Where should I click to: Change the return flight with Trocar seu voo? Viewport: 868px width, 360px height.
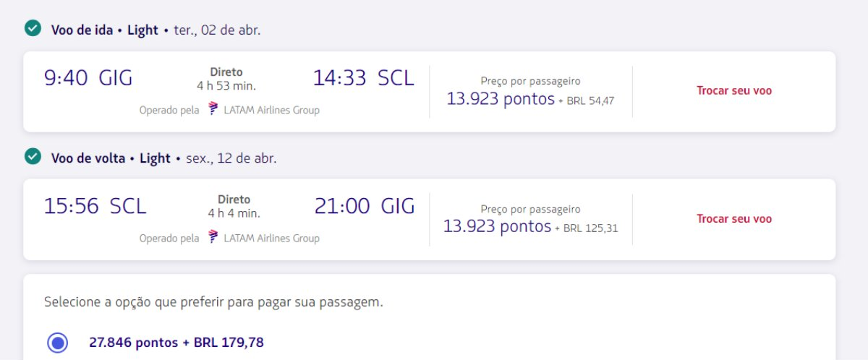click(734, 219)
